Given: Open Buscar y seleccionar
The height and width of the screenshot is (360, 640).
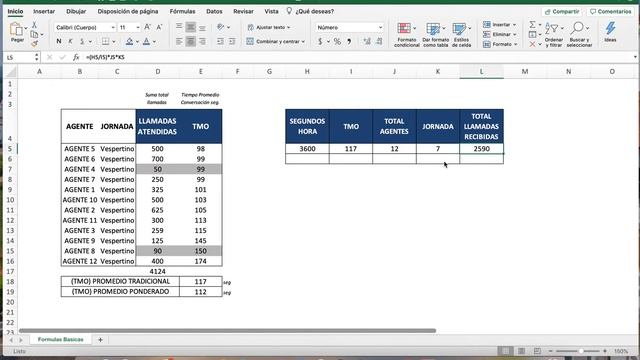Looking at the screenshot, I should click(x=579, y=35).
